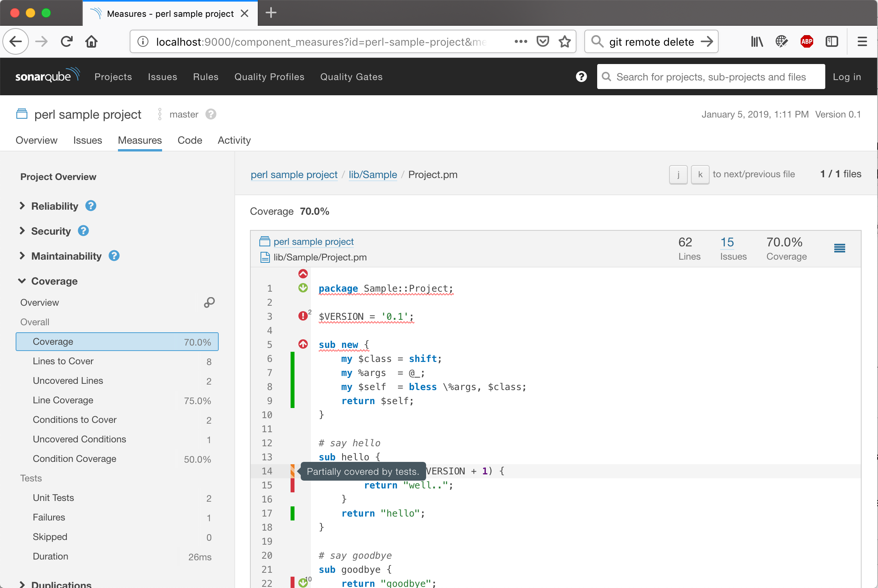
Task: Open Quality Gates from the top menu
Action: click(x=351, y=77)
